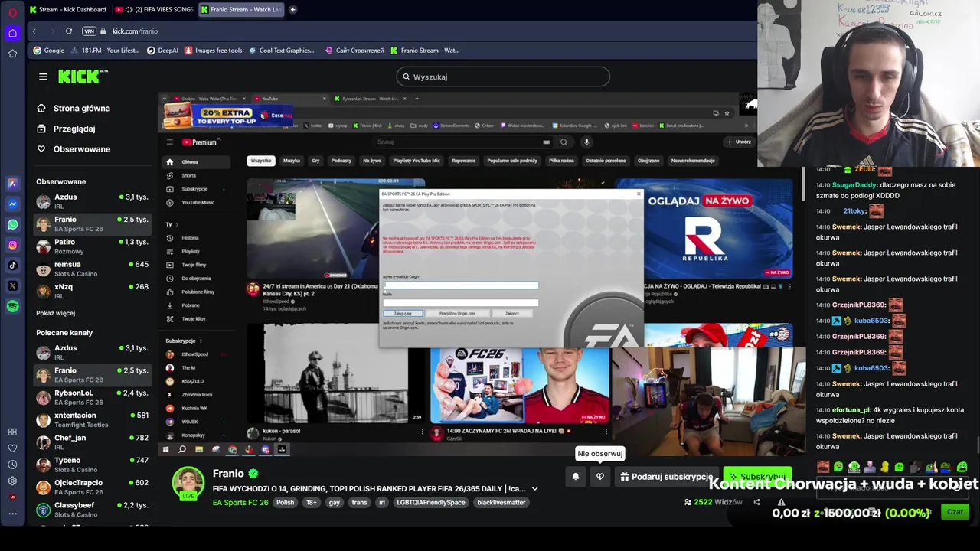This screenshot has width=980, height=551.
Task: Open Kick hamburger menu
Action: coord(43,77)
